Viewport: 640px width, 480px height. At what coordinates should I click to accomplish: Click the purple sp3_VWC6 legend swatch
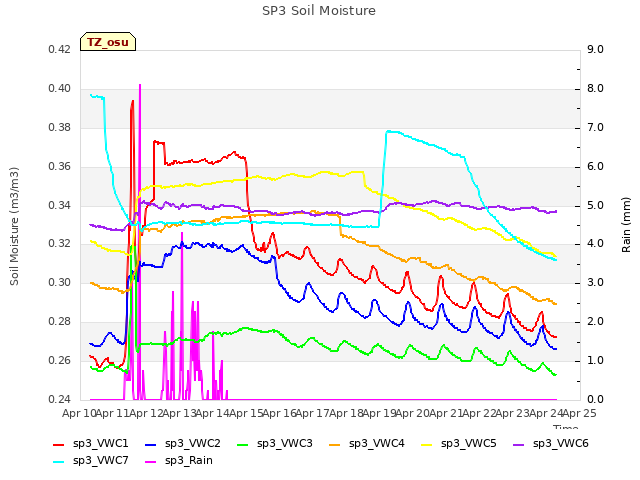519,444
